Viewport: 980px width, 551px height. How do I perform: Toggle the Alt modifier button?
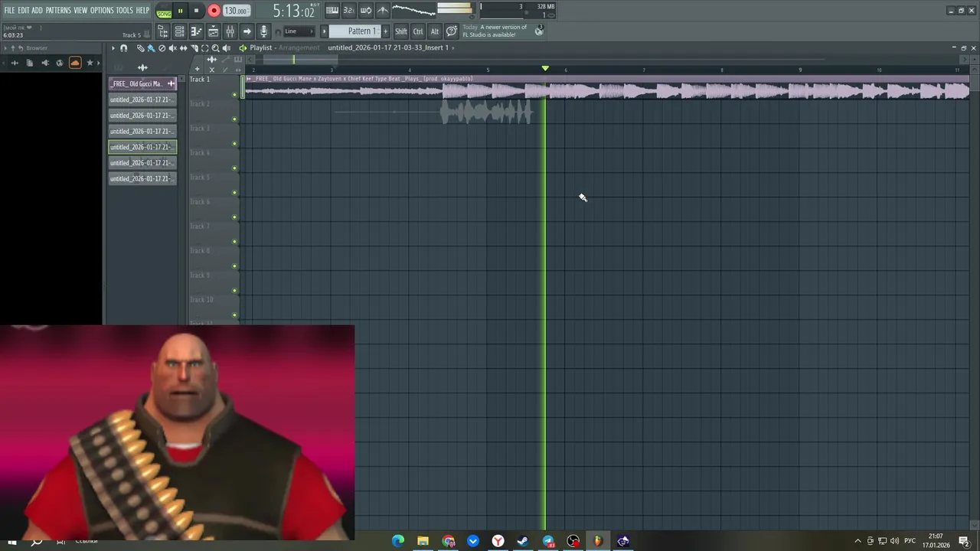[x=435, y=31]
